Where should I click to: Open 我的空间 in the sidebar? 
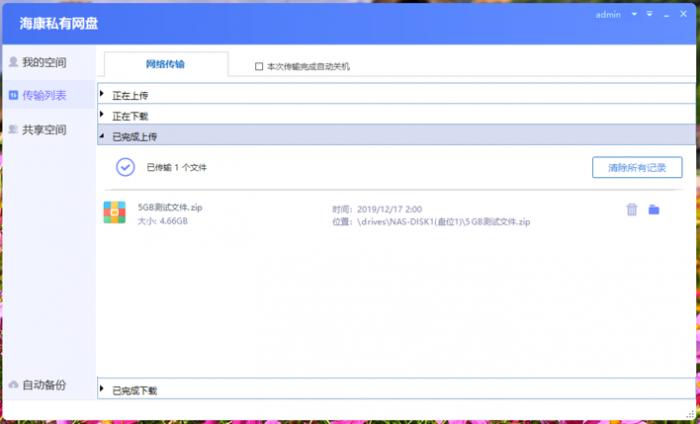44,62
